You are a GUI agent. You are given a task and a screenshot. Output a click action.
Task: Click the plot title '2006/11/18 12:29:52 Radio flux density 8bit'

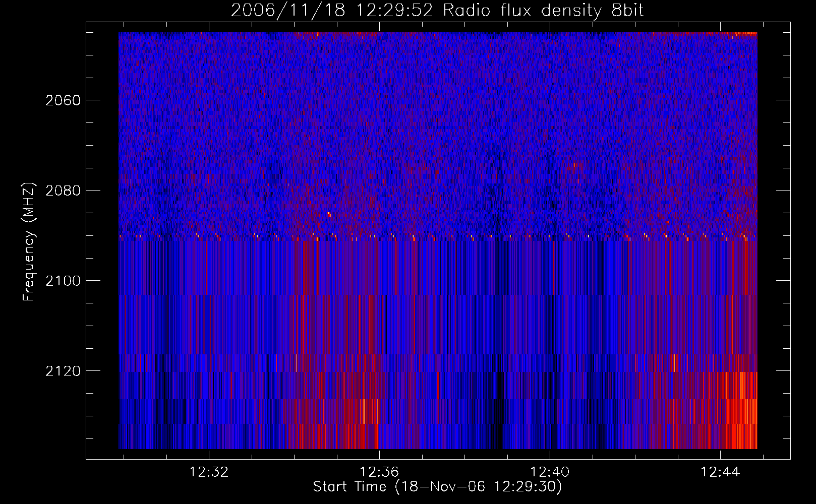(437, 11)
